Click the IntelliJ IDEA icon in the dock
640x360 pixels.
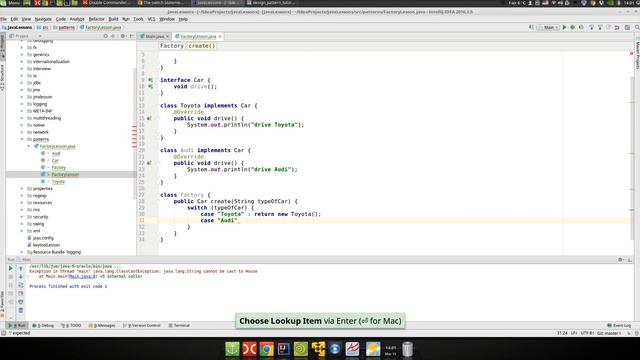pos(284,349)
